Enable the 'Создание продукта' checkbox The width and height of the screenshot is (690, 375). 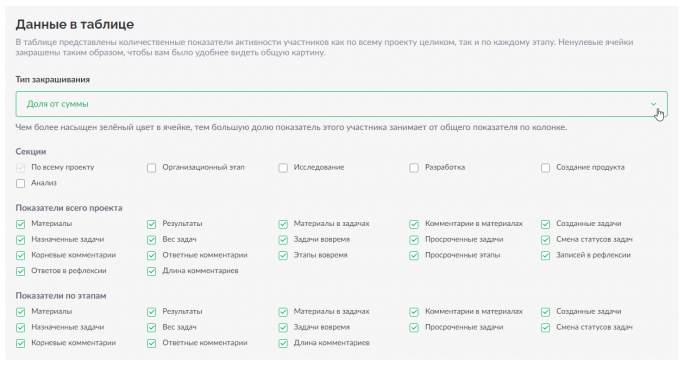coord(546,168)
